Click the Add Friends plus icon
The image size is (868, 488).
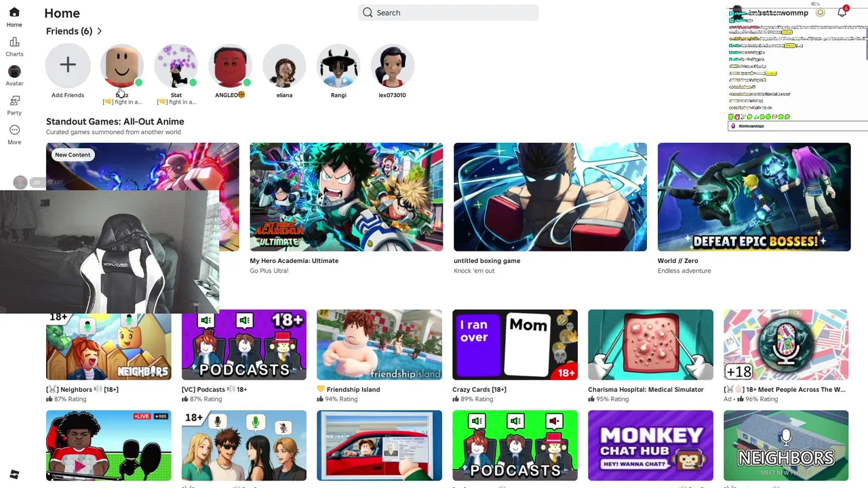68,65
